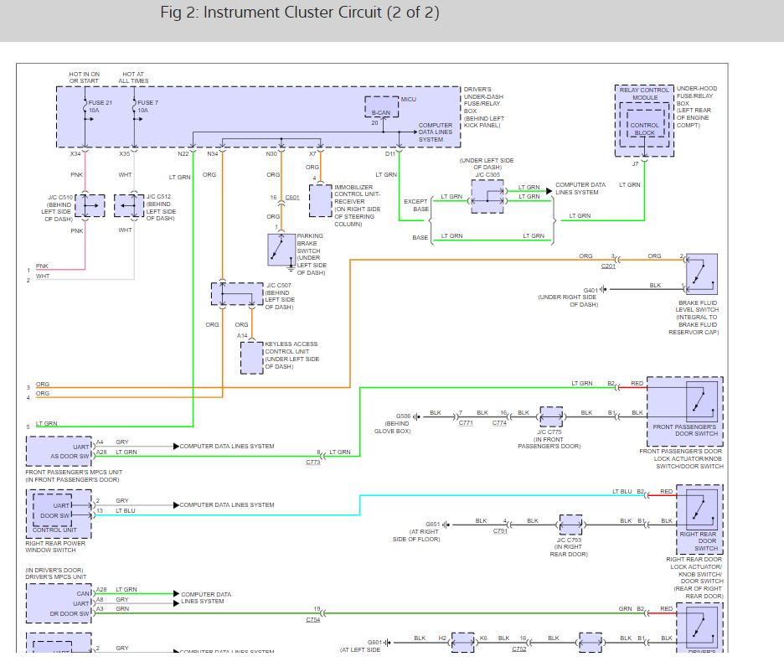Click the keyless access control unit box

[252, 358]
